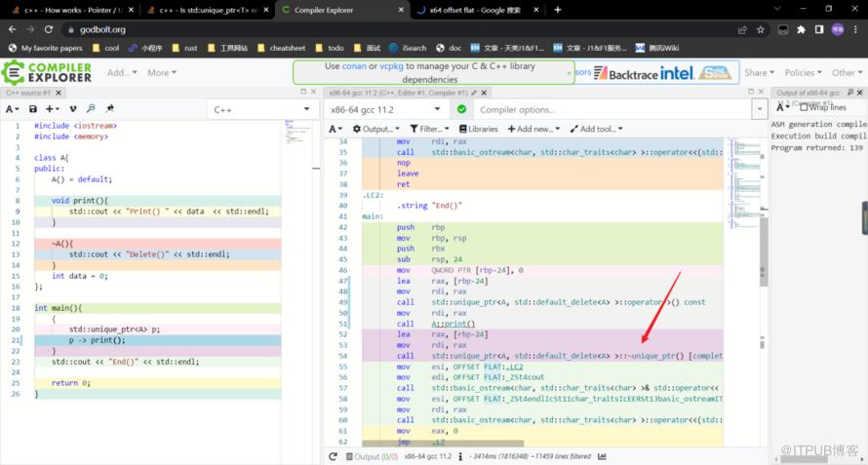This screenshot has height=465, width=868.
Task: Toggle the Wrap lines checkbox
Action: click(x=805, y=107)
